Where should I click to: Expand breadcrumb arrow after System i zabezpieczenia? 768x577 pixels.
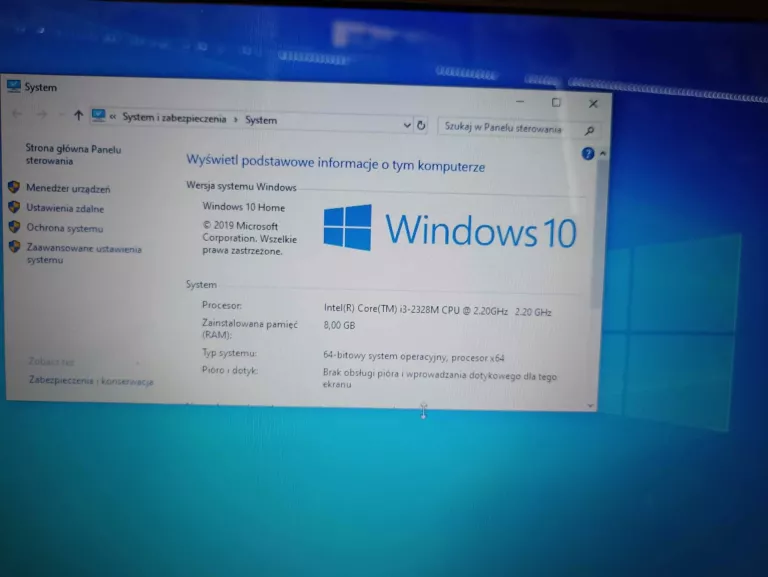coord(236,120)
